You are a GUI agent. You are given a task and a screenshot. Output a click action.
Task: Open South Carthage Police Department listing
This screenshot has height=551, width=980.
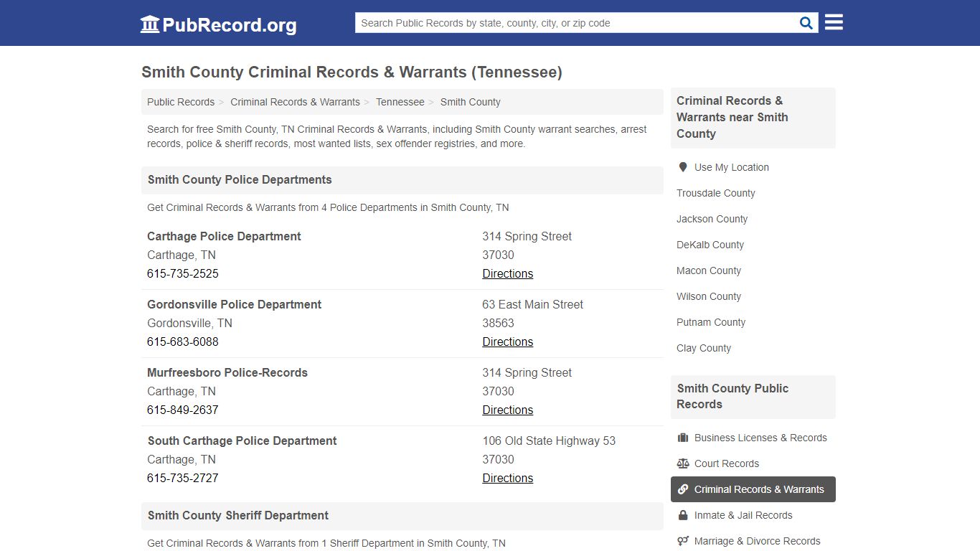click(242, 441)
